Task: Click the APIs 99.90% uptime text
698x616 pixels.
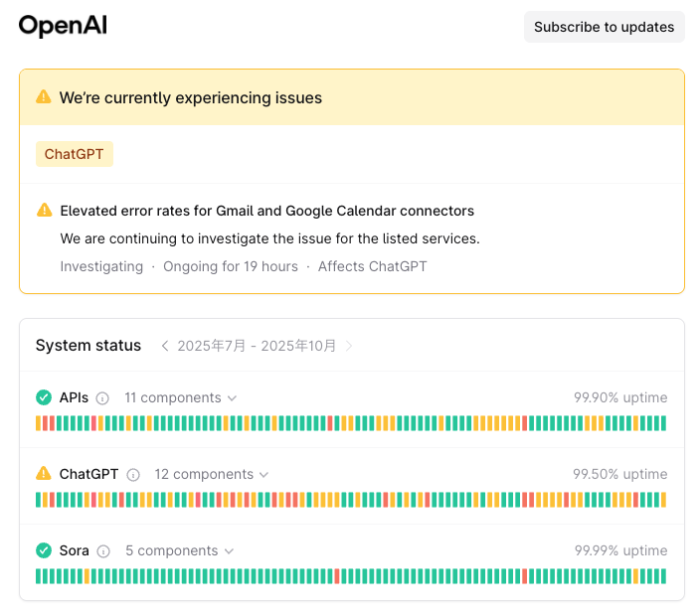Action: 620,397
